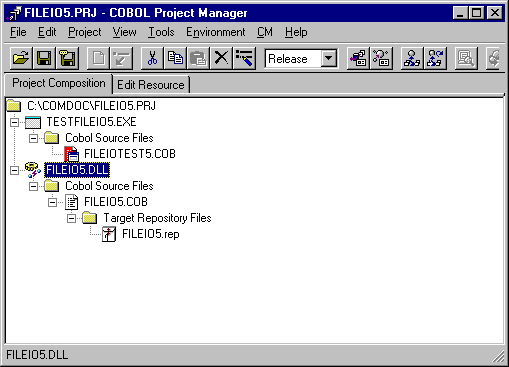Save the project using the floppy disk icon
The image size is (509, 367).
point(44,58)
